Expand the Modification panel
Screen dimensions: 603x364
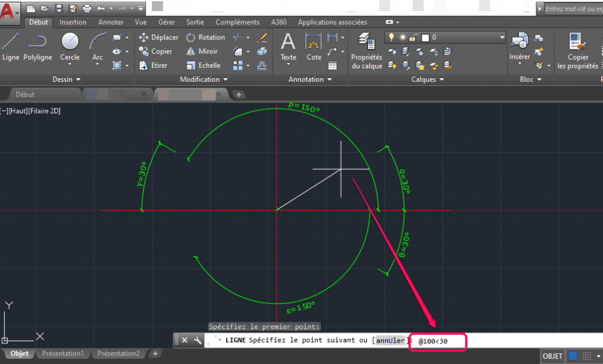click(204, 80)
